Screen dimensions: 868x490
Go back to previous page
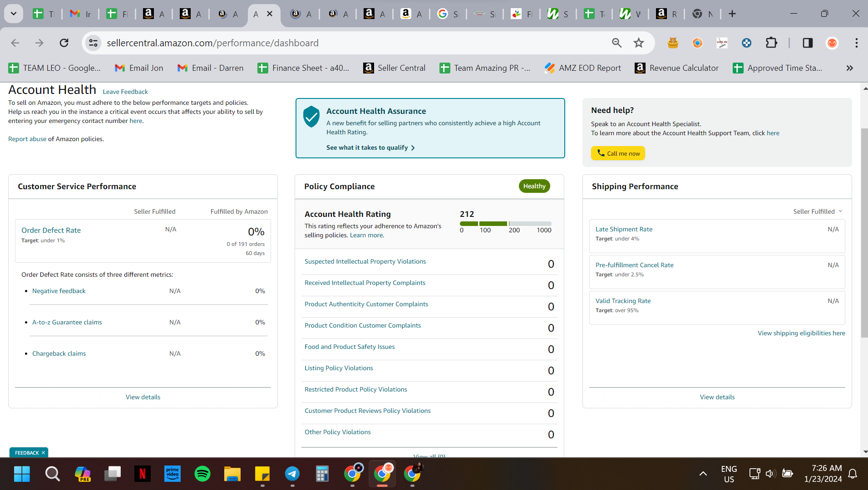pyautogui.click(x=15, y=43)
